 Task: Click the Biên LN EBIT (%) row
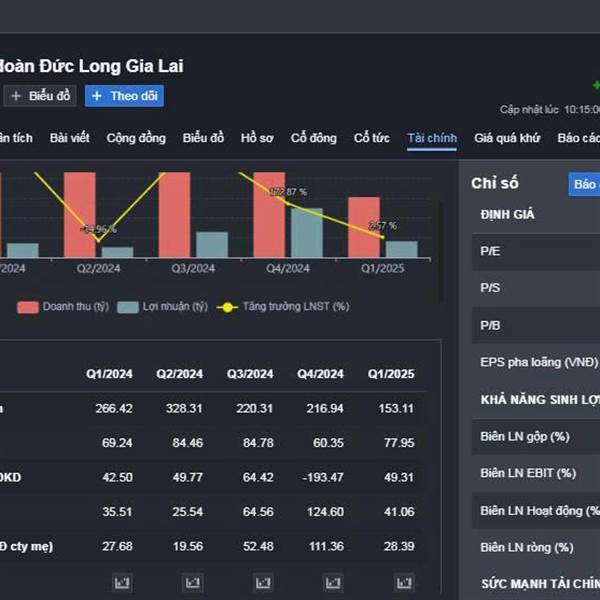click(x=536, y=473)
